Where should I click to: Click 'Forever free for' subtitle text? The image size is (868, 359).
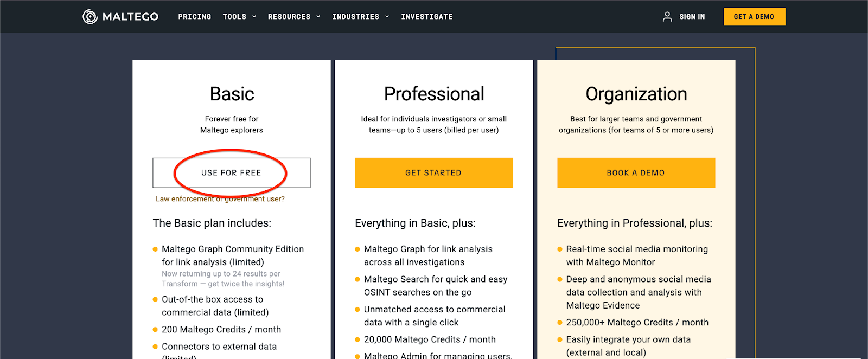tap(232, 119)
